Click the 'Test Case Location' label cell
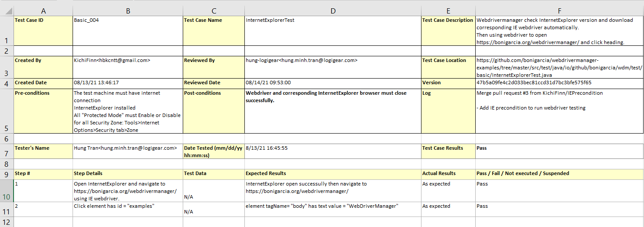The image size is (644, 227). click(448, 67)
